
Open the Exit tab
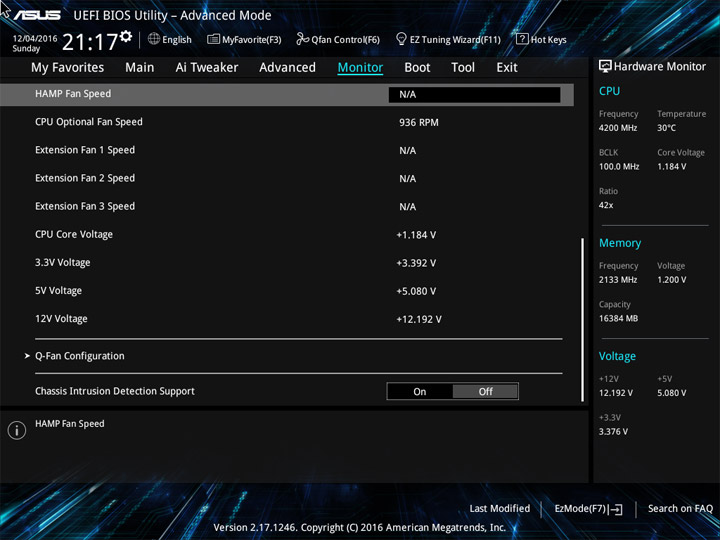(507, 68)
